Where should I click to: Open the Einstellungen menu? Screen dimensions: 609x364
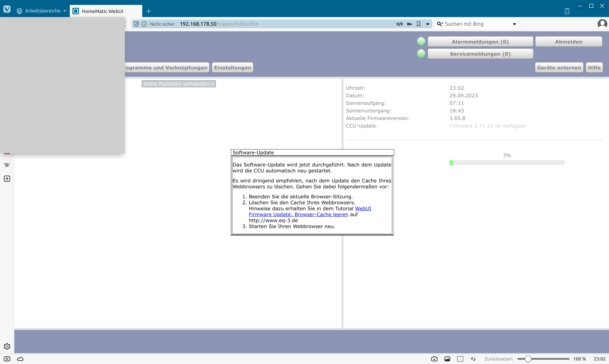[x=232, y=68]
